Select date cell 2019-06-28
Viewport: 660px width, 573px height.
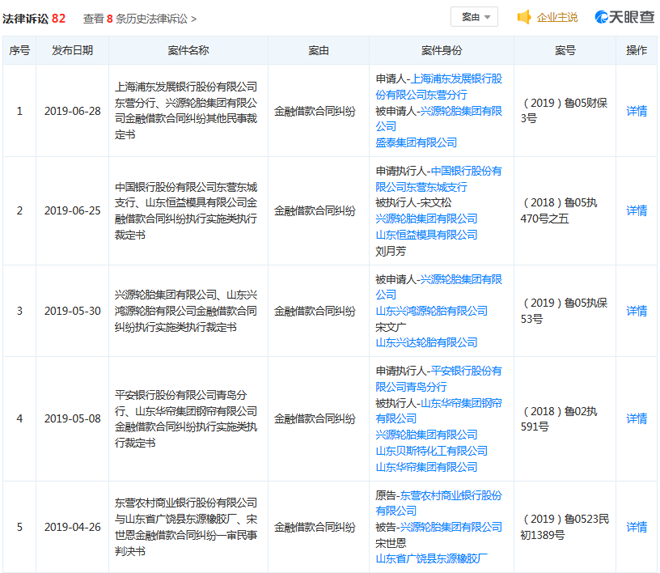click(x=72, y=111)
